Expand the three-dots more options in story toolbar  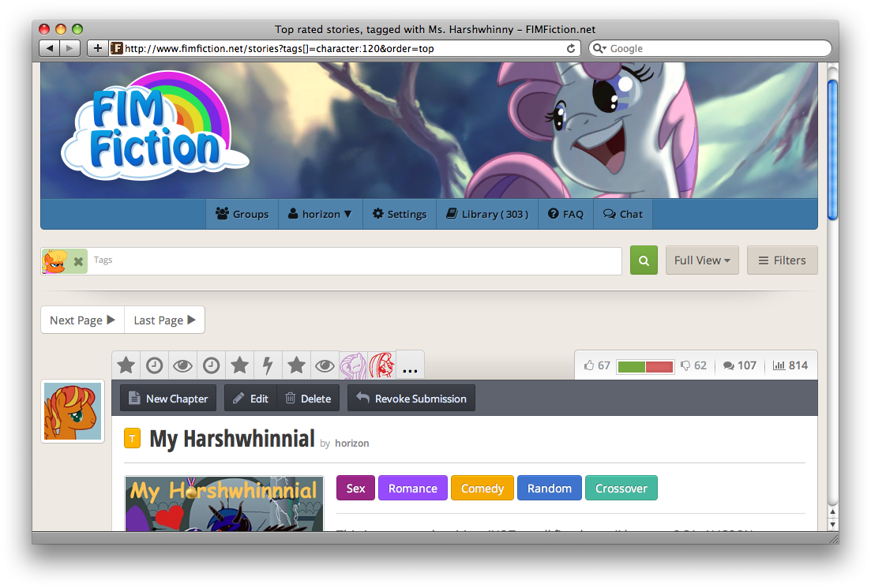pos(410,367)
